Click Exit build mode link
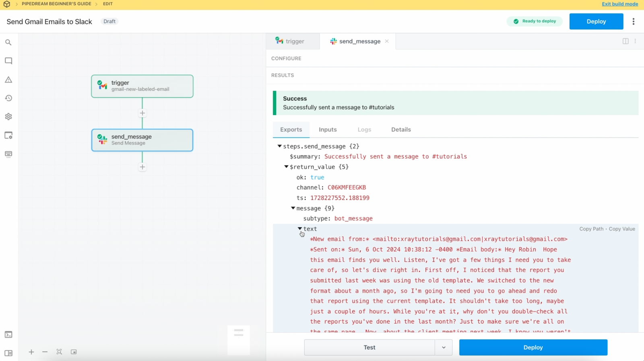This screenshot has width=644, height=361. 620,4
